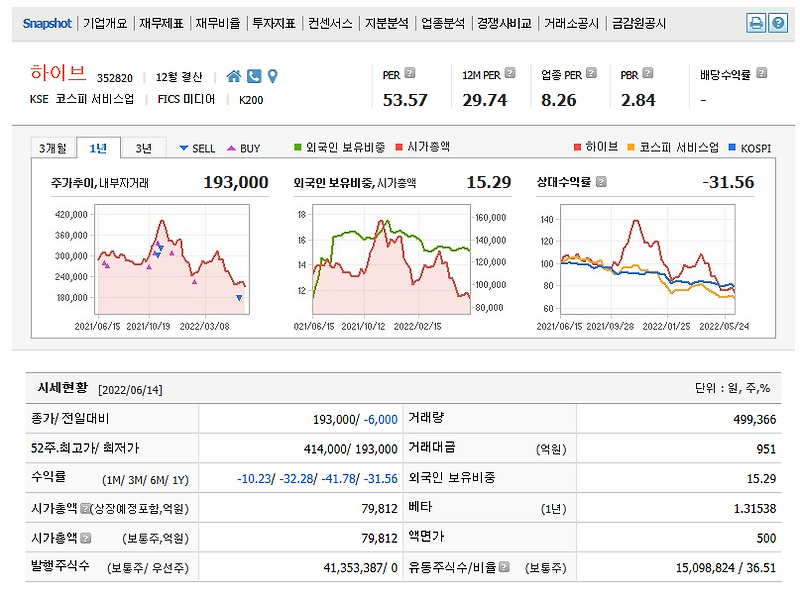Click the K200 index label

coord(251,100)
